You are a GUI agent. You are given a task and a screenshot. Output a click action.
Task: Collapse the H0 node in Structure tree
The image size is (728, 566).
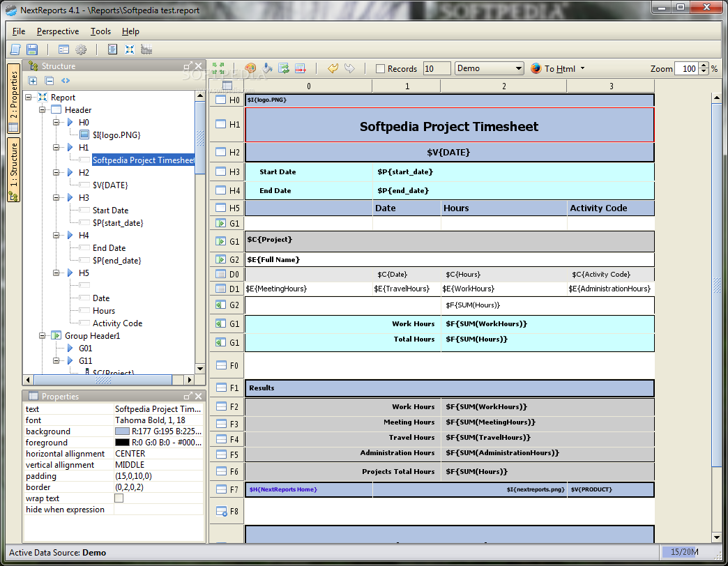[x=56, y=122]
